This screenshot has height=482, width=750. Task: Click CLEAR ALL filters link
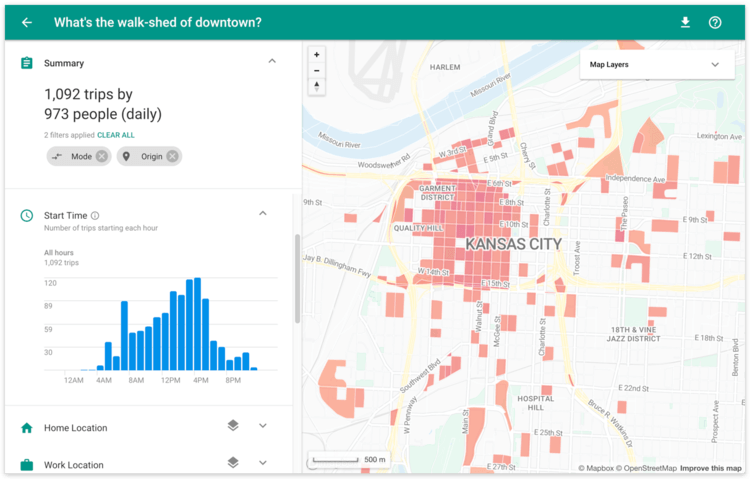point(116,135)
